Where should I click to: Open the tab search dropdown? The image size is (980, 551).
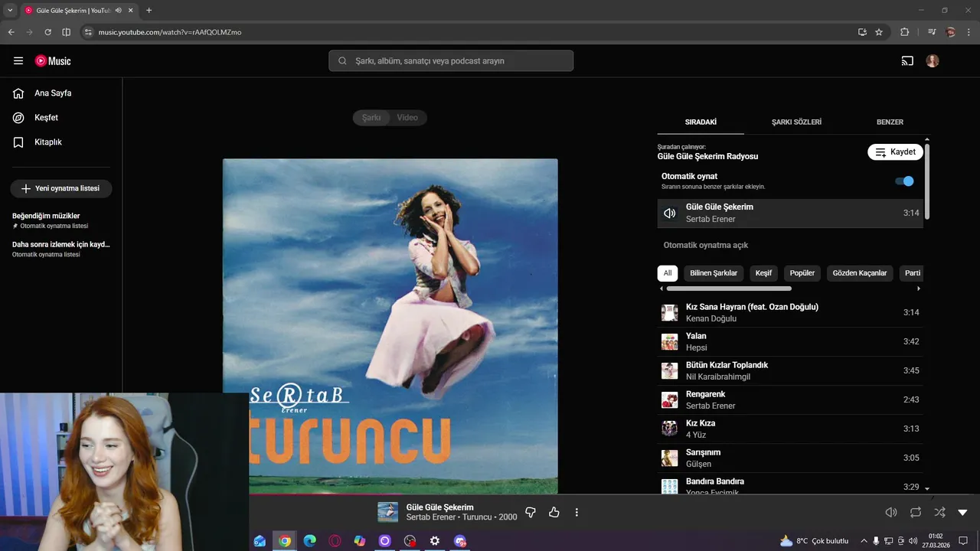(10, 10)
